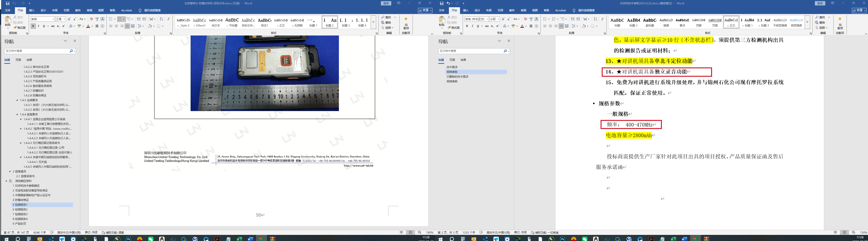Collapse the 1.4.4 信誉要求 heading in navigation
The height and width of the screenshot is (241, 868).
point(17,115)
